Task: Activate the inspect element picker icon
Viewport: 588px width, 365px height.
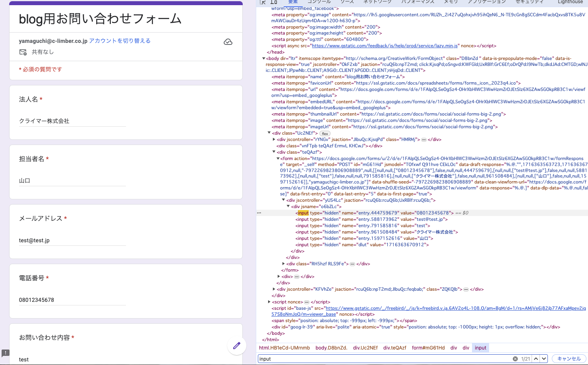Action: coord(263,2)
